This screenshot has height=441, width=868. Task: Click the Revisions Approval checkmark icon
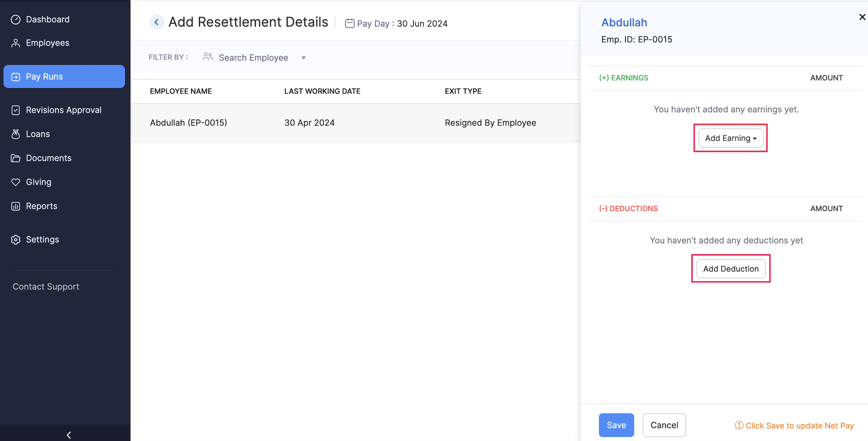coord(16,110)
